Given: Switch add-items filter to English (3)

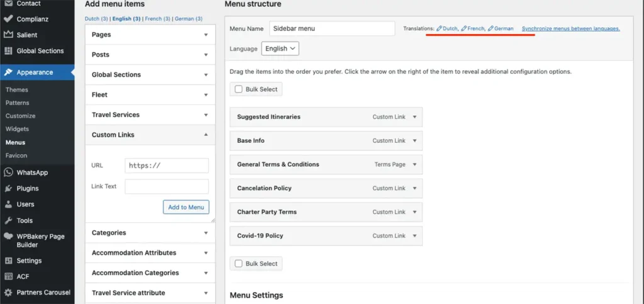Looking at the screenshot, I should tap(126, 19).
